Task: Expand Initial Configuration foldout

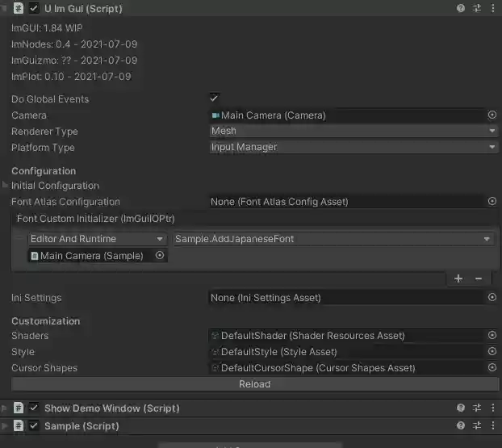Action: point(5,185)
